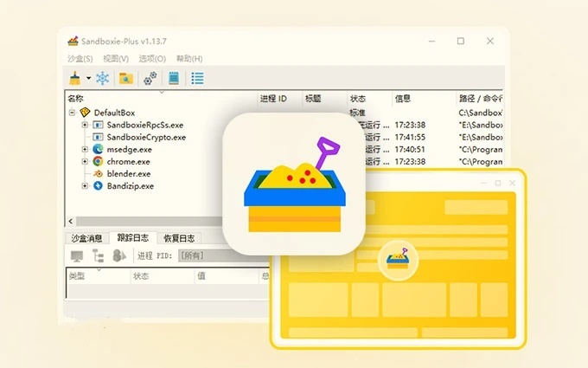The height and width of the screenshot is (368, 588).
Task: Sort by the 状态 column header in process list
Action: click(369, 99)
